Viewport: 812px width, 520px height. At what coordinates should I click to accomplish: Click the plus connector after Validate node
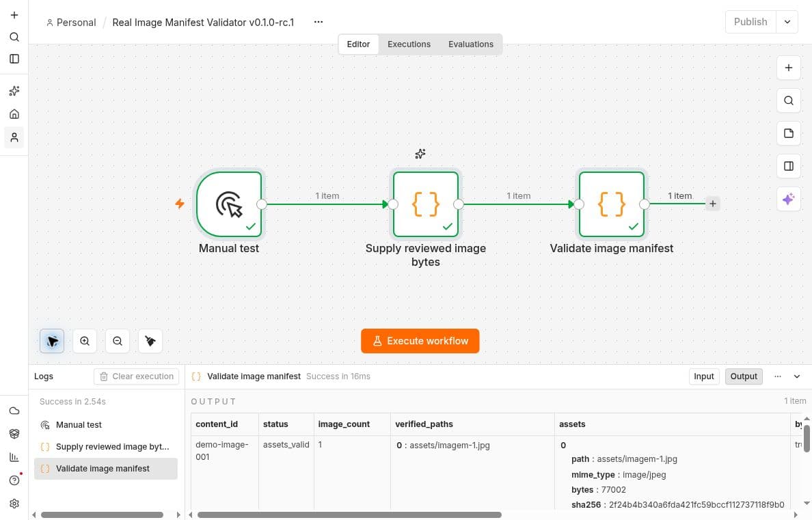(713, 204)
